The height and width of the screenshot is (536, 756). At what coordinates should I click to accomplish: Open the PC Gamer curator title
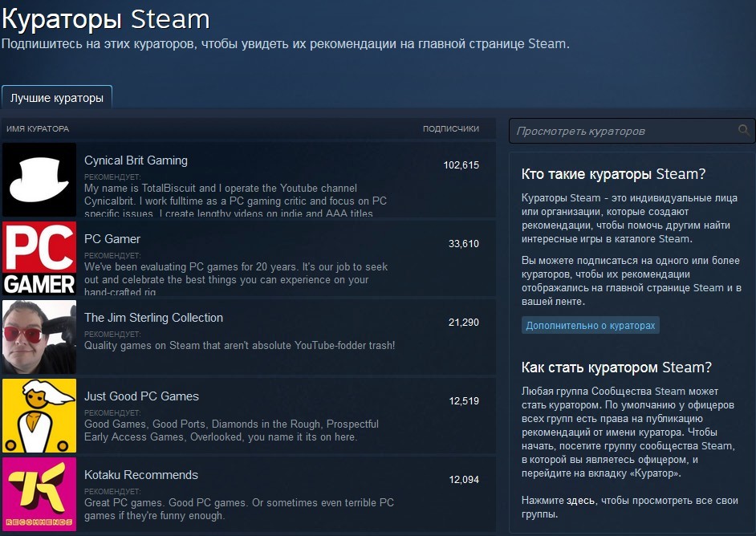tap(112, 239)
